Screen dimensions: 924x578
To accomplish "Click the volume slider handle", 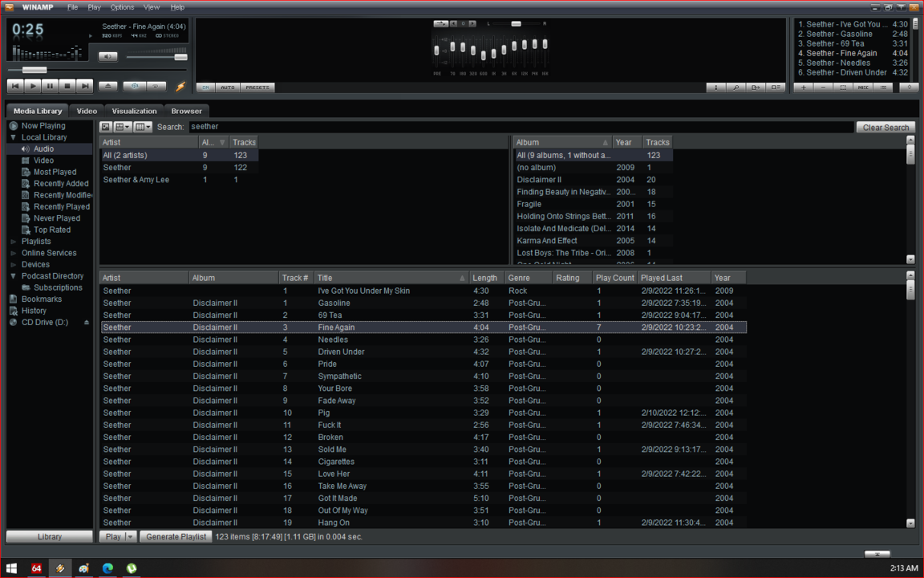I will (180, 57).
